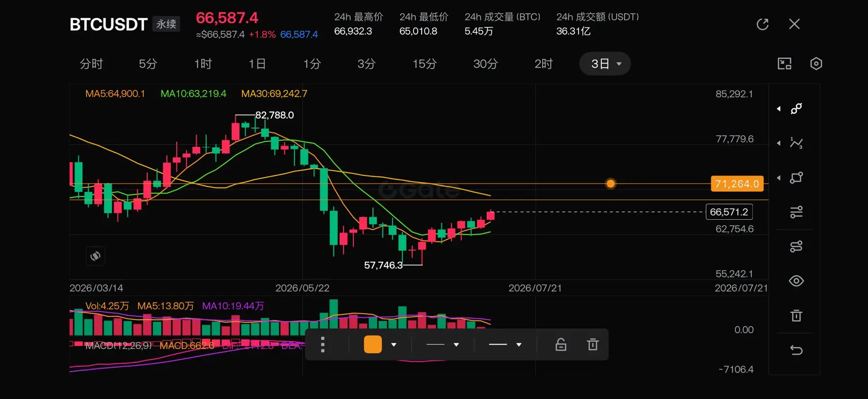The height and width of the screenshot is (399, 868).
Task: Expand wave pattern tools arrow
Action: click(779, 143)
